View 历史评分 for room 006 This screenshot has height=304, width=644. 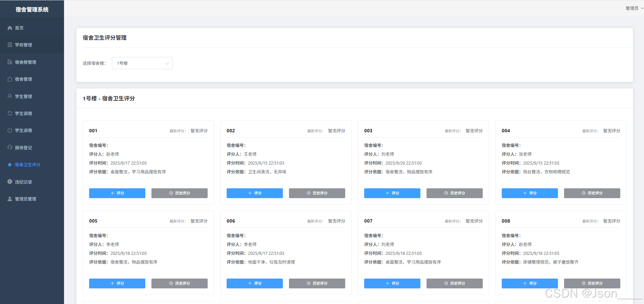(317, 283)
